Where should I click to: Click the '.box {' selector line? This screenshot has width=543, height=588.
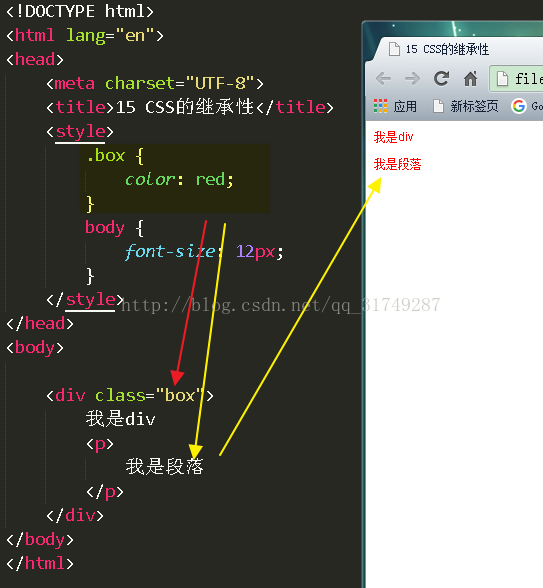coord(115,156)
